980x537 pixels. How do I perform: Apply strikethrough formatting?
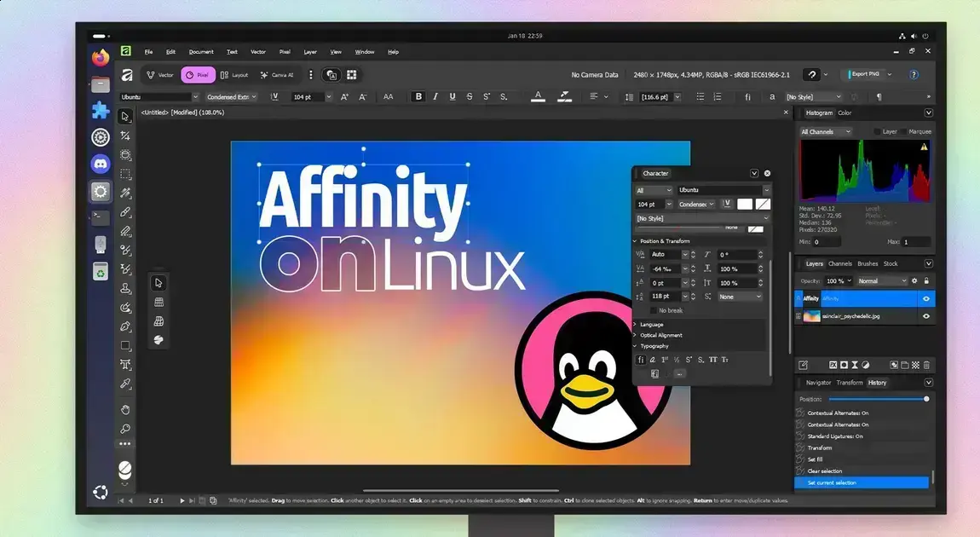click(470, 97)
